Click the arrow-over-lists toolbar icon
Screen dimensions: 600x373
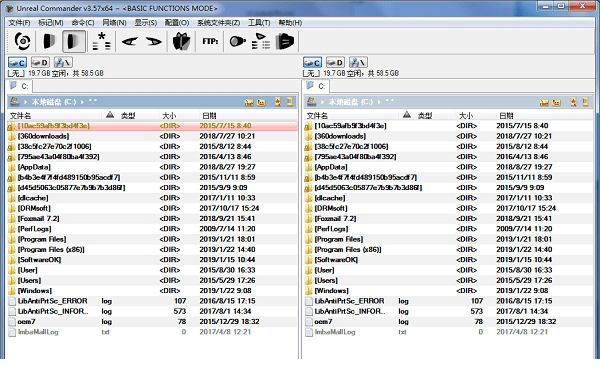[261, 41]
